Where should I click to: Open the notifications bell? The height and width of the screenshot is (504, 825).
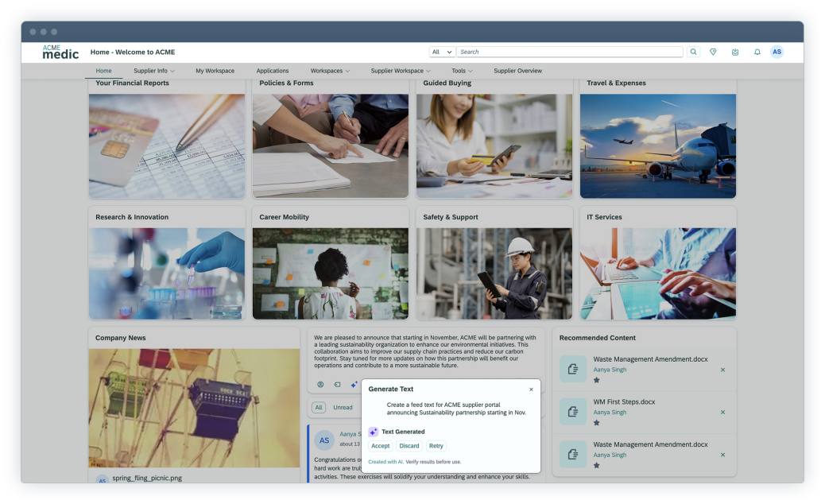(757, 52)
